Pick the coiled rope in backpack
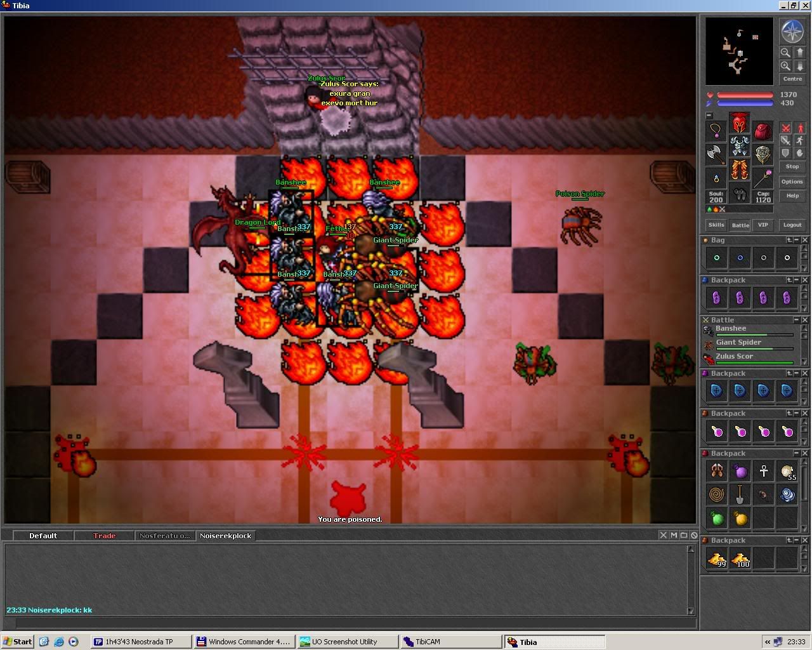This screenshot has height=650, width=812. click(717, 495)
